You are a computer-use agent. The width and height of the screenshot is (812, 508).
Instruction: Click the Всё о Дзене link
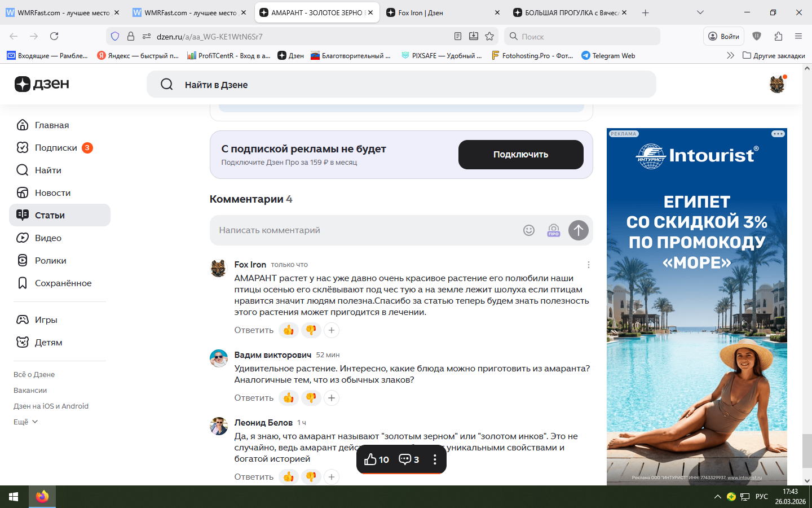pos(34,374)
